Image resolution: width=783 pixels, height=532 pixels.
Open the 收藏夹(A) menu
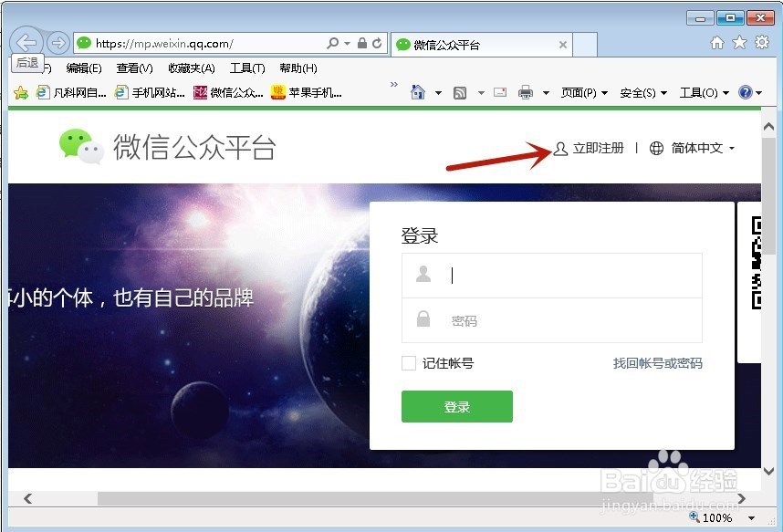[x=192, y=68]
